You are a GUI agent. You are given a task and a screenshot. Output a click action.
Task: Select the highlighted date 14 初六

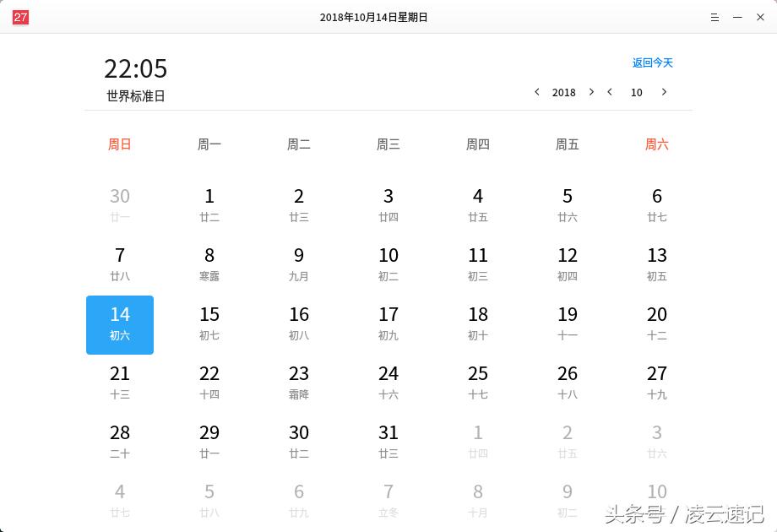pyautogui.click(x=119, y=323)
